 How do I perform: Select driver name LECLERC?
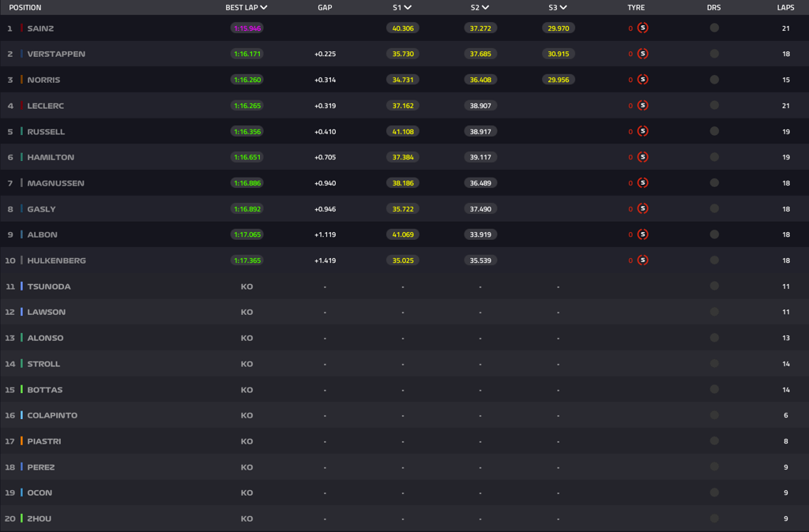tap(45, 106)
